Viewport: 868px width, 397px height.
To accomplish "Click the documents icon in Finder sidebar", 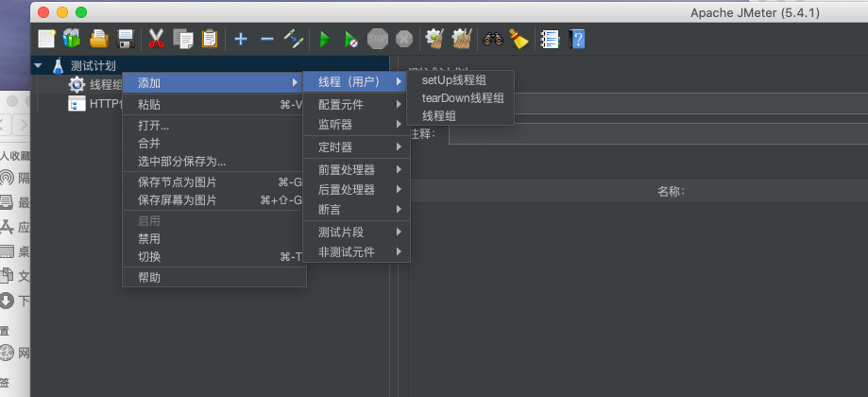I will point(7,275).
